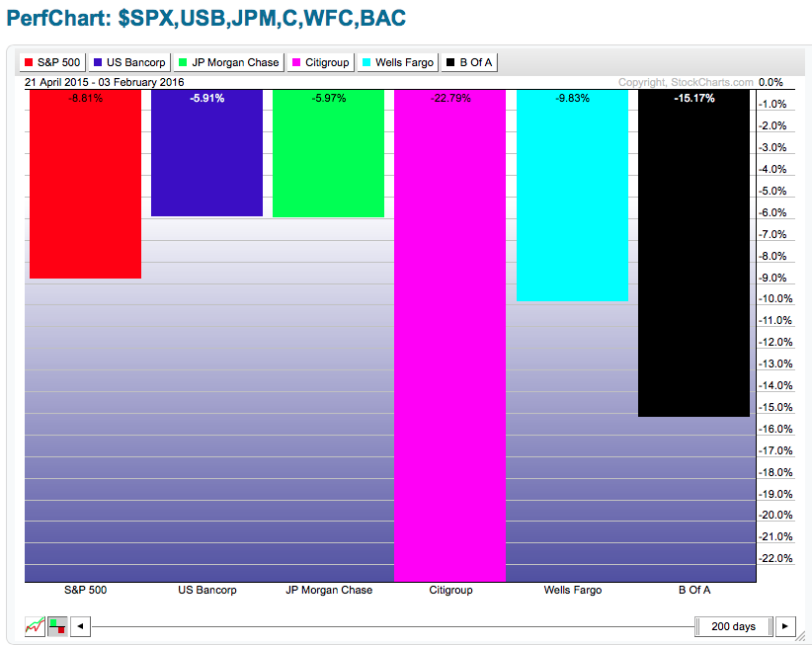Click the US Bancorp x-axis label

pyautogui.click(x=207, y=590)
